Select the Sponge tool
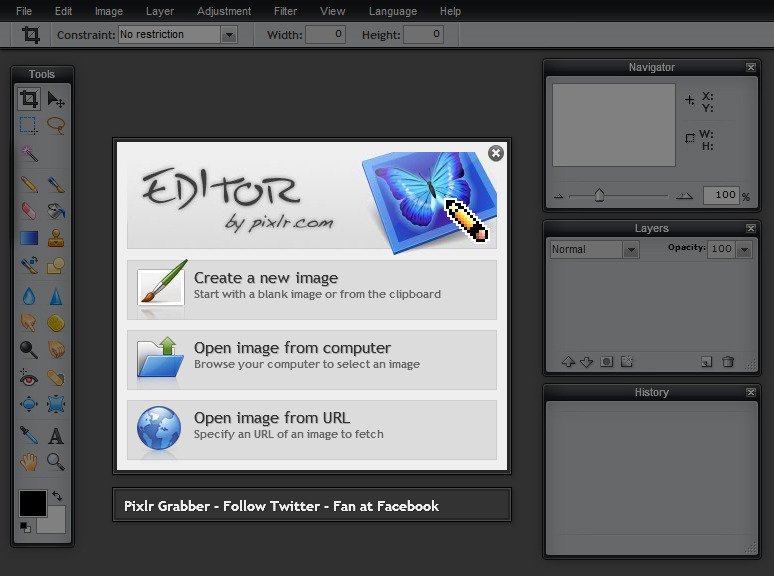The image size is (774, 576). [56, 323]
